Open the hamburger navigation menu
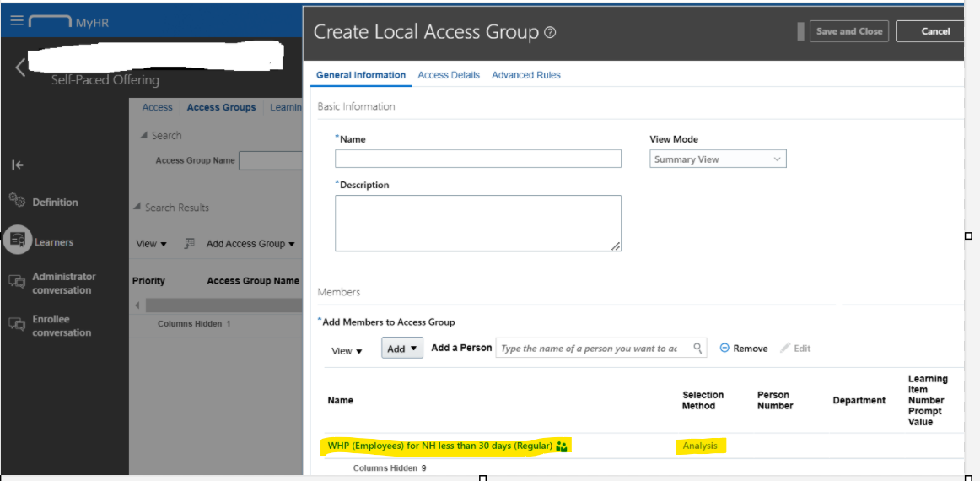This screenshot has height=481, width=980. pos(17,20)
